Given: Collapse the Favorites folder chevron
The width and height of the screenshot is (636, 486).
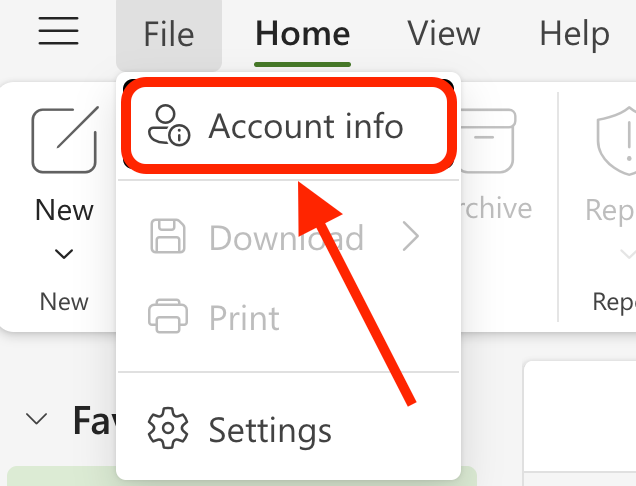Looking at the screenshot, I should (37, 418).
